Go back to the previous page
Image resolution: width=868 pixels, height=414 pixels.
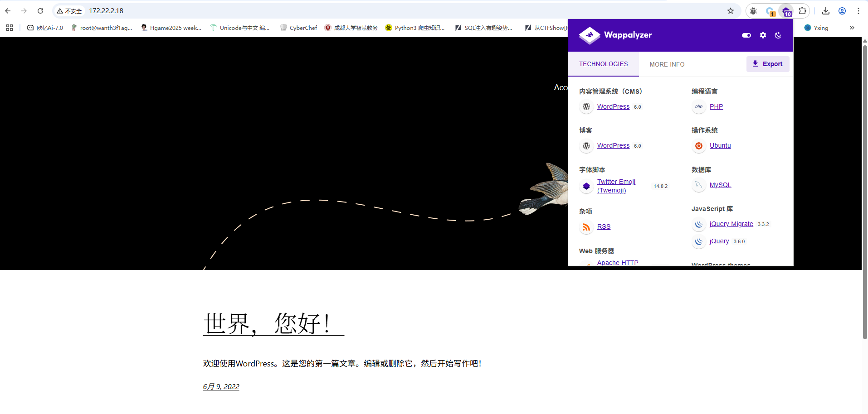point(8,11)
